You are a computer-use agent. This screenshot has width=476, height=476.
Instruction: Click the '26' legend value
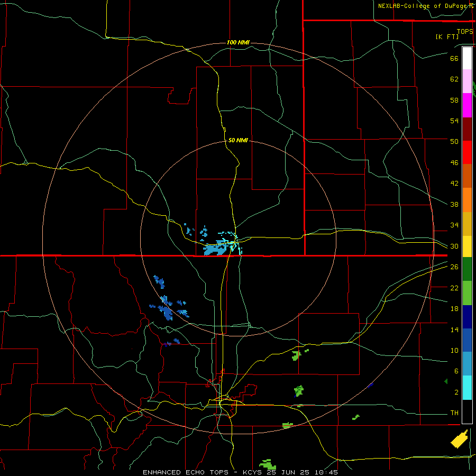pyautogui.click(x=454, y=267)
